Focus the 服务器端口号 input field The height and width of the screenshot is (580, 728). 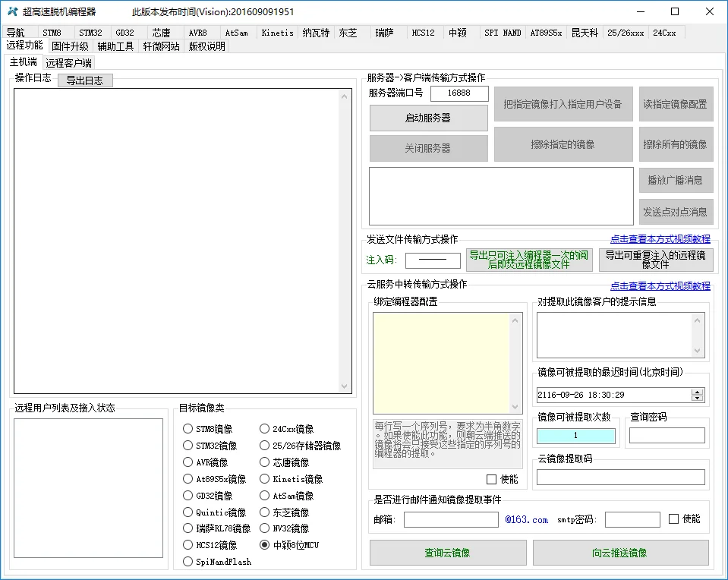pyautogui.click(x=459, y=93)
